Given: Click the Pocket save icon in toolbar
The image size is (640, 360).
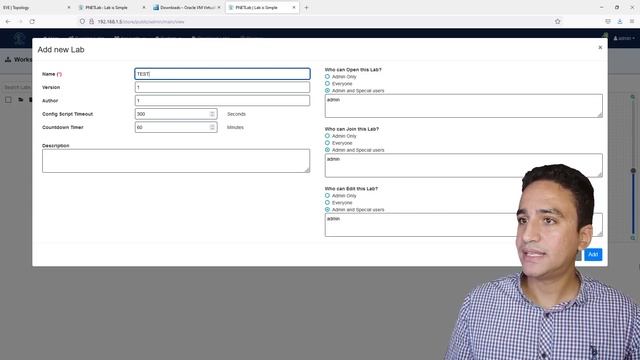Looking at the screenshot, I should tap(608, 22).
